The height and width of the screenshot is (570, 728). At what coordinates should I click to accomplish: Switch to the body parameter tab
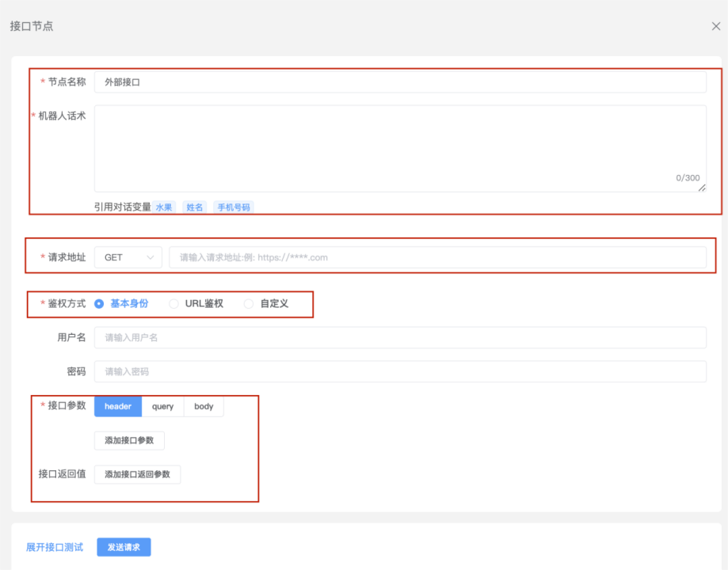click(204, 406)
